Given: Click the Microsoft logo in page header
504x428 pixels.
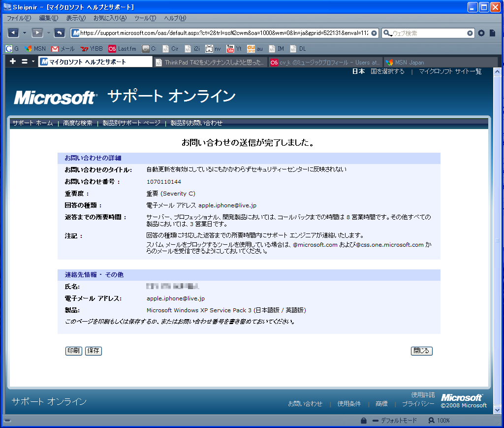Looking at the screenshot, I should click(x=55, y=97).
